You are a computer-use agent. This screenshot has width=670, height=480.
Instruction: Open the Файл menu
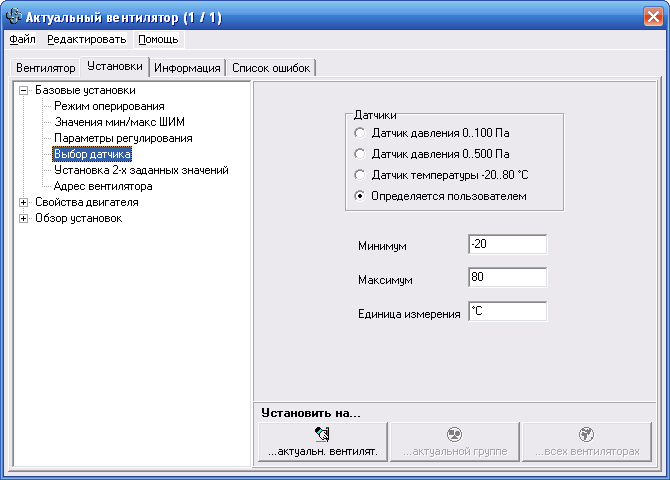(x=22, y=39)
